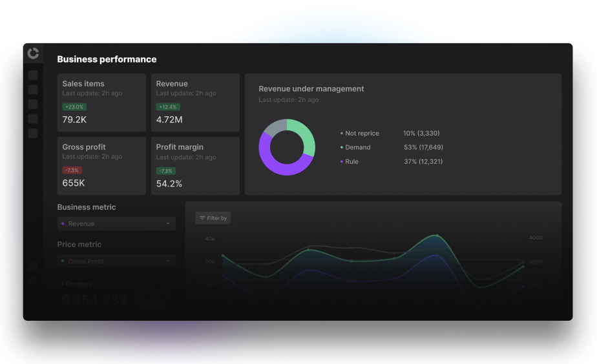Select the fifth sidebar square icon

(33, 133)
